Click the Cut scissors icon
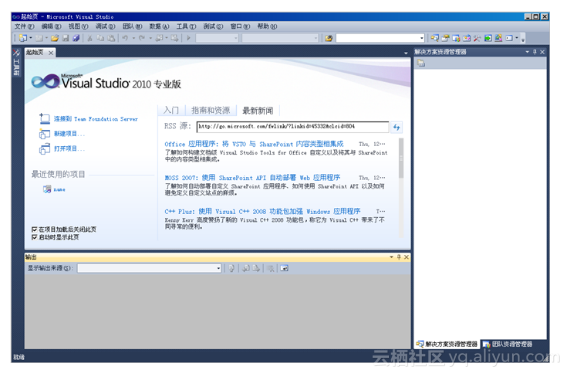Viewport: 571px width, 377px height. [x=90, y=38]
